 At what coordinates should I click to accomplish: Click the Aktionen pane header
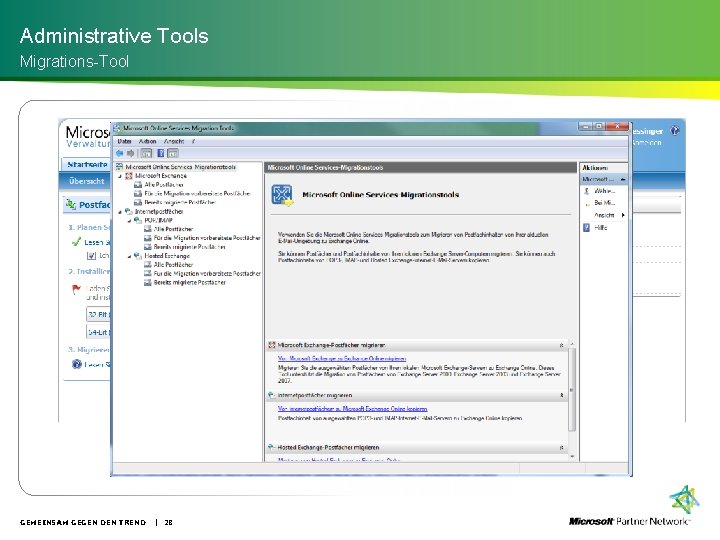pos(603,168)
